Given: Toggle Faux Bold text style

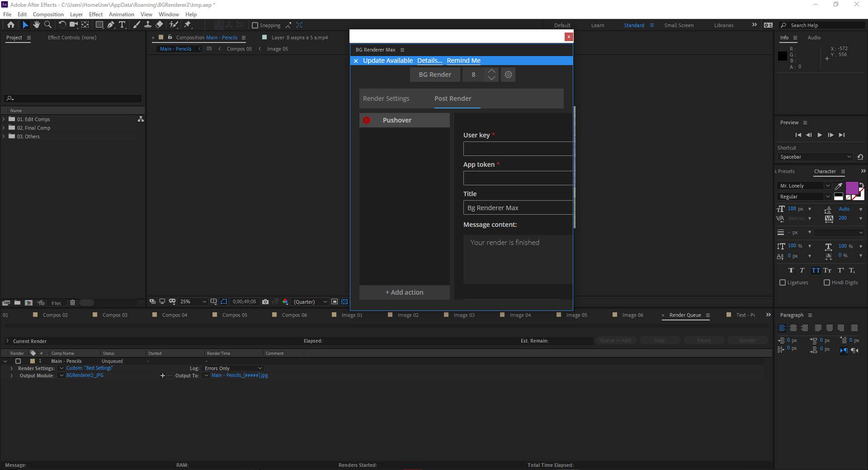Looking at the screenshot, I should 791,270.
